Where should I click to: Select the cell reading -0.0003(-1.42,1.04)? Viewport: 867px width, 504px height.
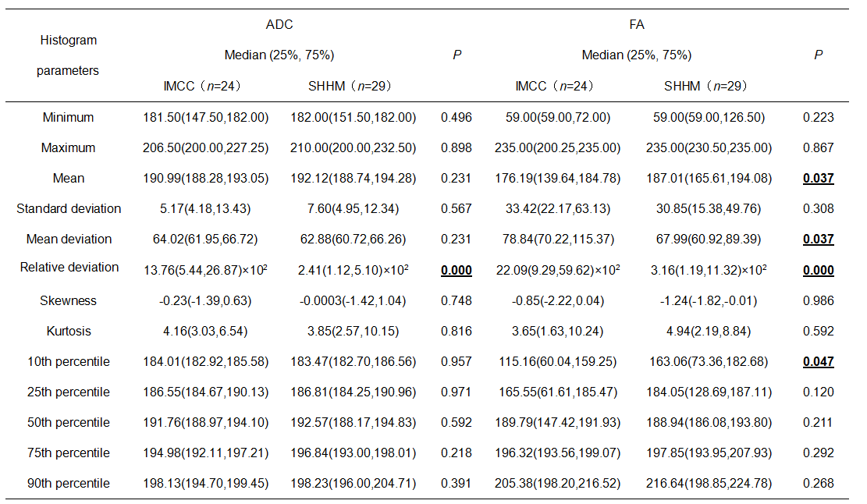tap(350, 300)
